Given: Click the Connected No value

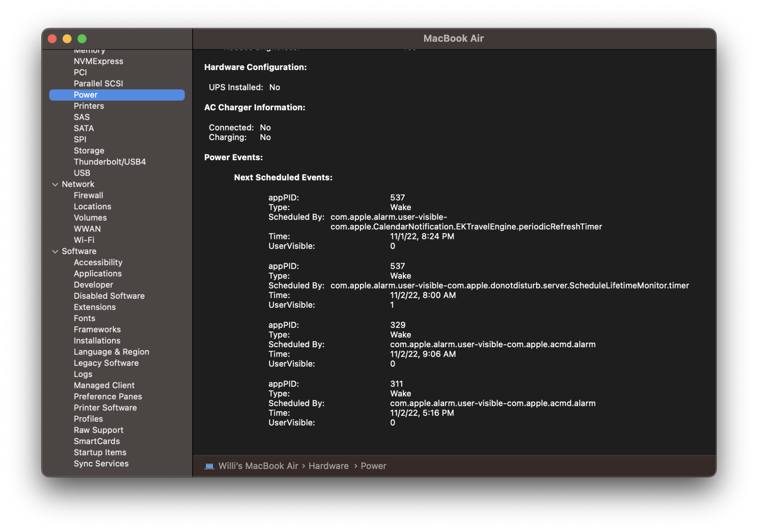Looking at the screenshot, I should click(x=265, y=127).
